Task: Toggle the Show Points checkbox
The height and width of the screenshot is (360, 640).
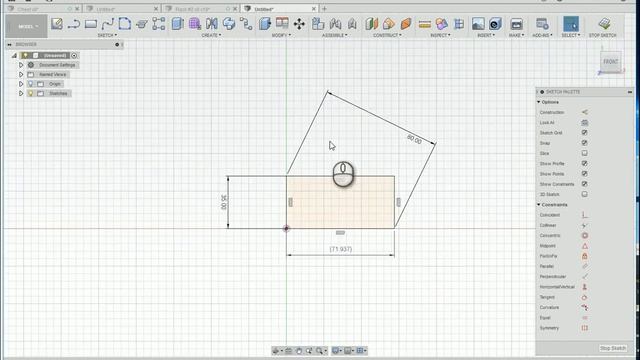Action: 584,174
